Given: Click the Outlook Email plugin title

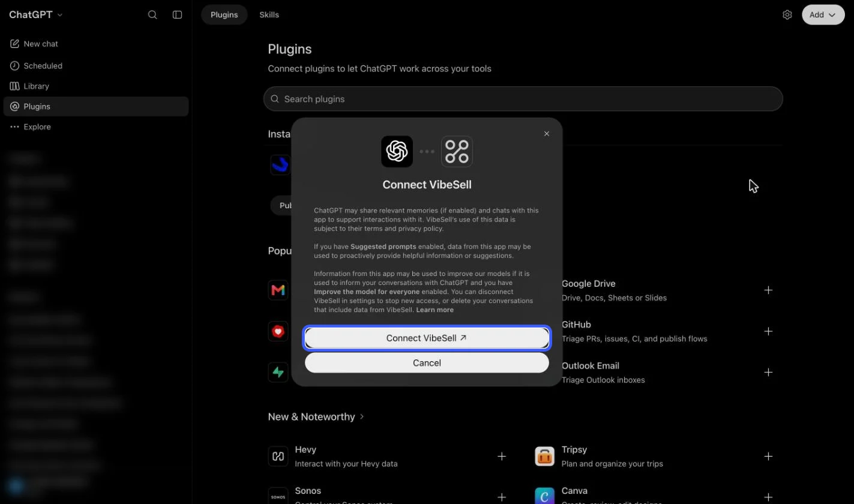Looking at the screenshot, I should [590, 365].
